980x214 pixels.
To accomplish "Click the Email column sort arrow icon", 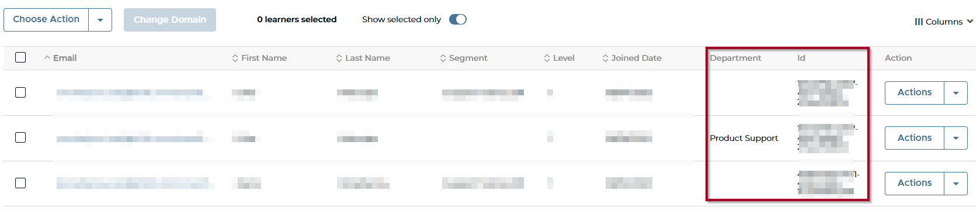I will point(47,58).
